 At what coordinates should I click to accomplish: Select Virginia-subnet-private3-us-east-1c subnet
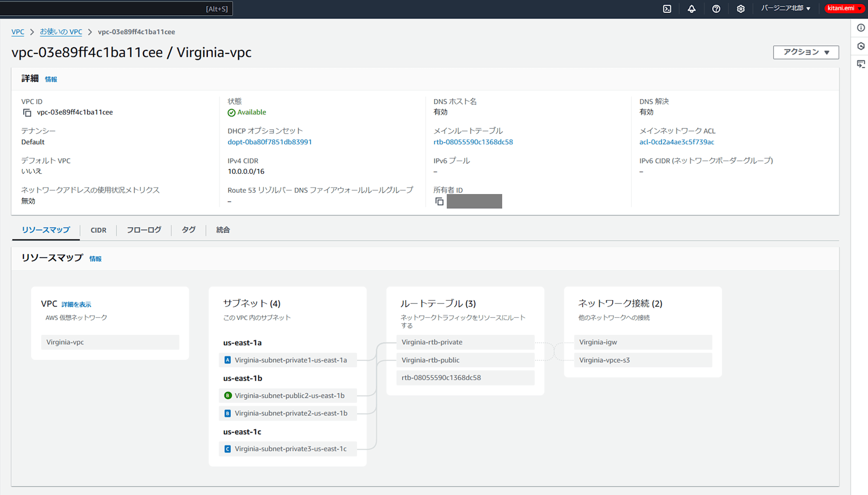point(288,449)
